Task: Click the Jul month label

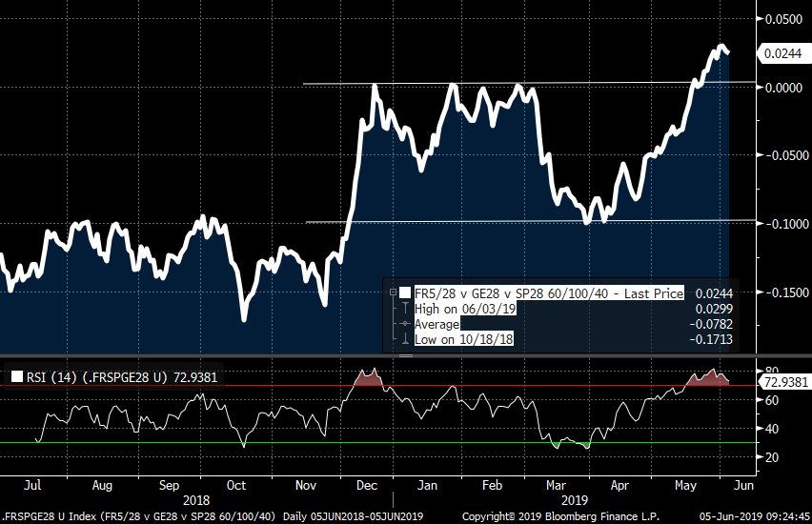Action: [32, 485]
